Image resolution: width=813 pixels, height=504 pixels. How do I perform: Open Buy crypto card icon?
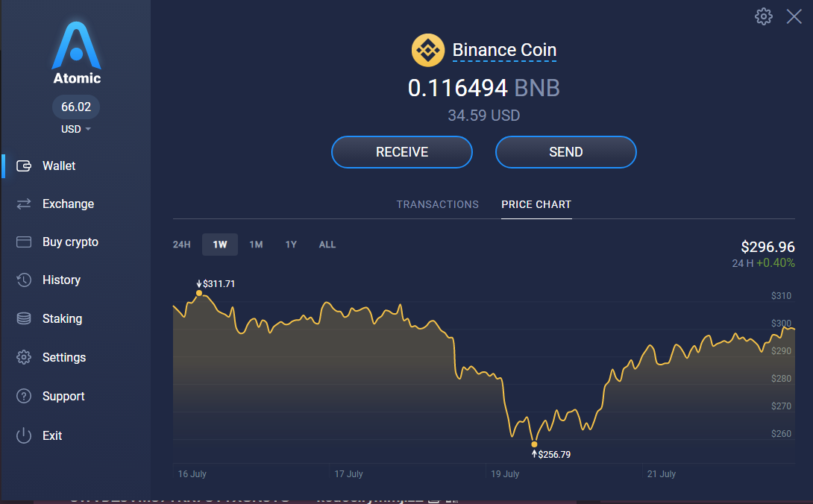click(24, 242)
